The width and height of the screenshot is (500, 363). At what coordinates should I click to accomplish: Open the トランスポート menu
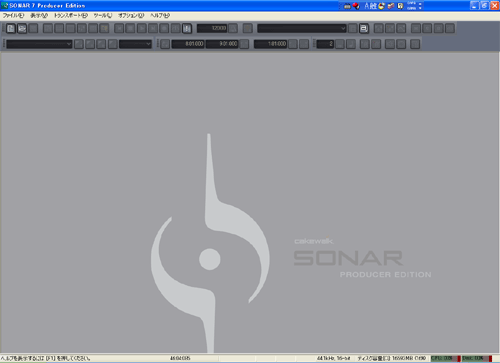click(71, 16)
